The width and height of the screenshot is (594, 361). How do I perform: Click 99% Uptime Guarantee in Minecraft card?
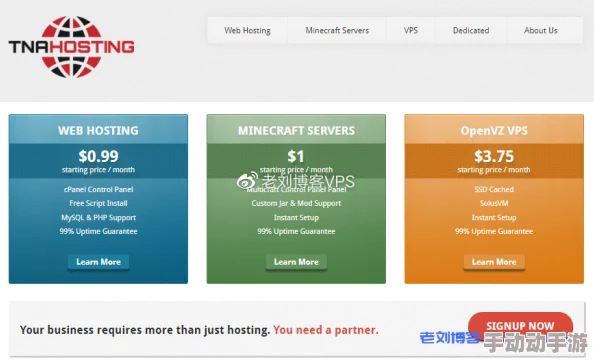tap(296, 231)
